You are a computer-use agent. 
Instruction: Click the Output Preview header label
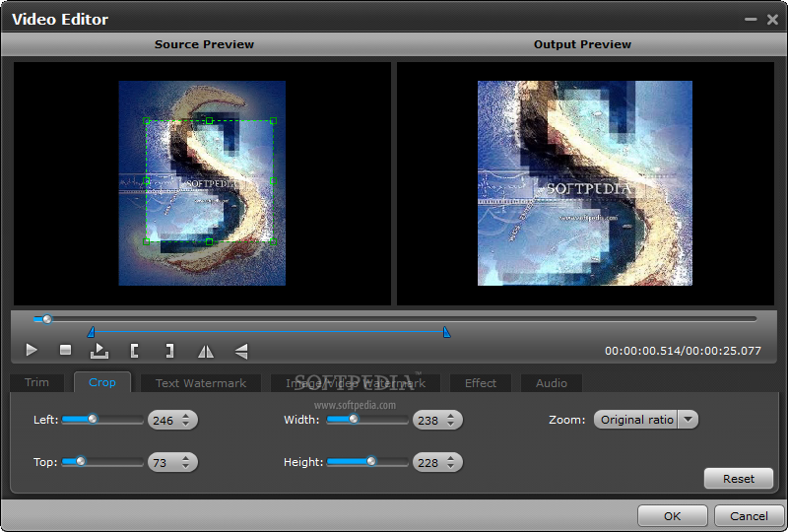(x=582, y=44)
